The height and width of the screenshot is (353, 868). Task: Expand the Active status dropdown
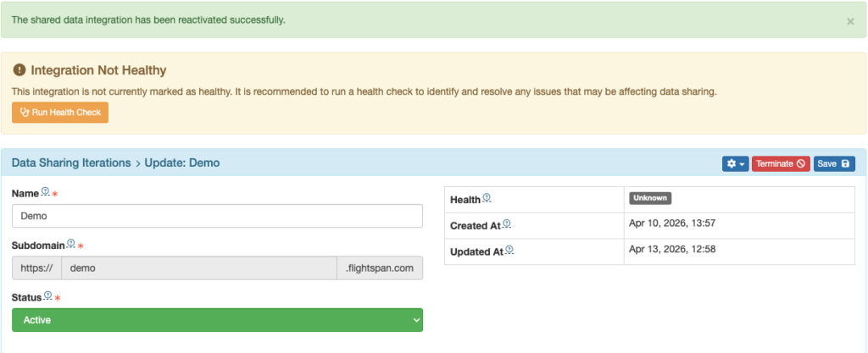tap(217, 320)
